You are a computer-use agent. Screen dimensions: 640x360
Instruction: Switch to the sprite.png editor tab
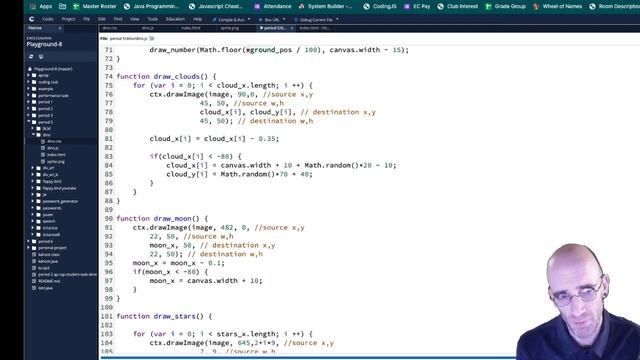coord(229,28)
